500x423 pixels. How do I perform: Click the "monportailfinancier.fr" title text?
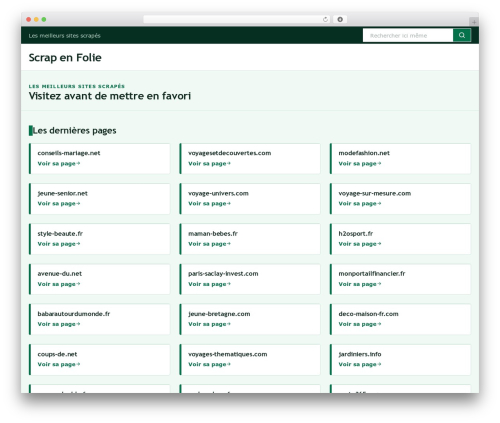[372, 274]
